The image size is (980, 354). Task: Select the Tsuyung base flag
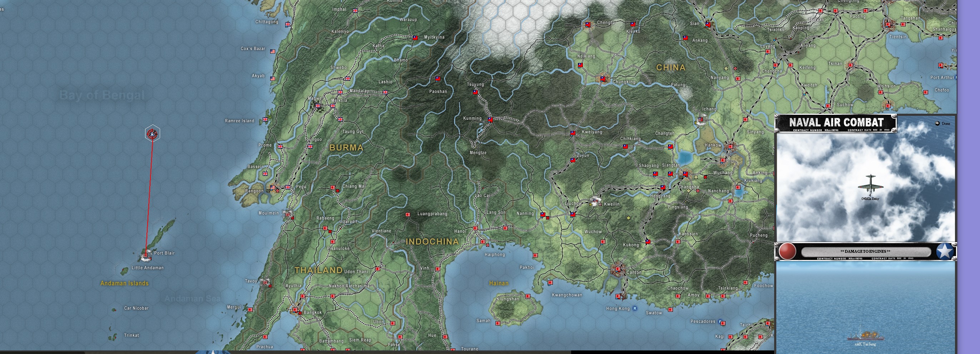[x=475, y=92]
